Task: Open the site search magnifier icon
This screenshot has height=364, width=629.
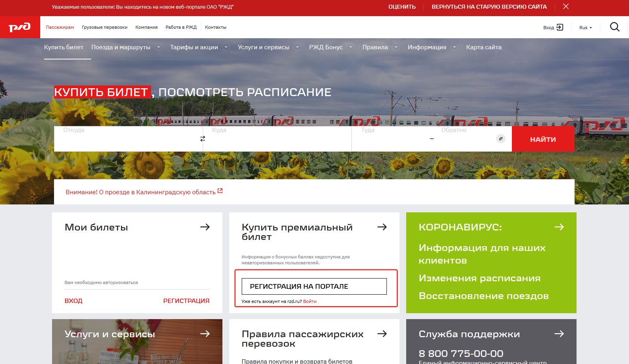Action: click(614, 27)
